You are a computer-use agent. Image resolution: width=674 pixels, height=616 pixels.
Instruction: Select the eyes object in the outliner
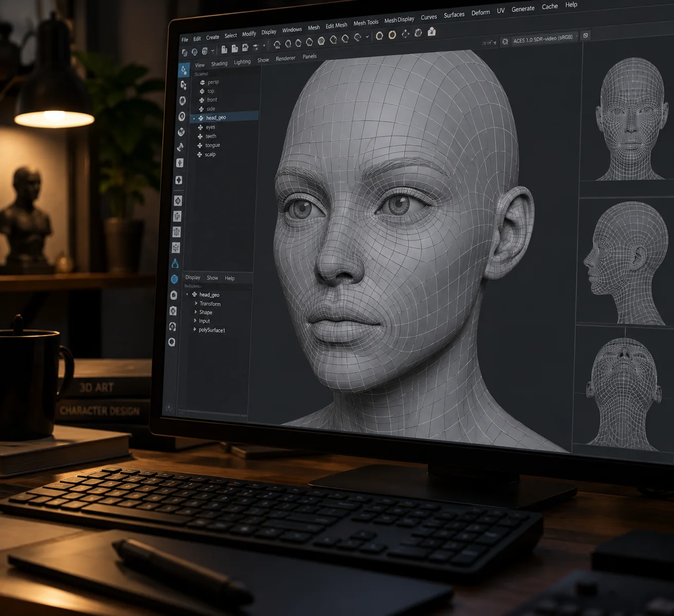210,127
